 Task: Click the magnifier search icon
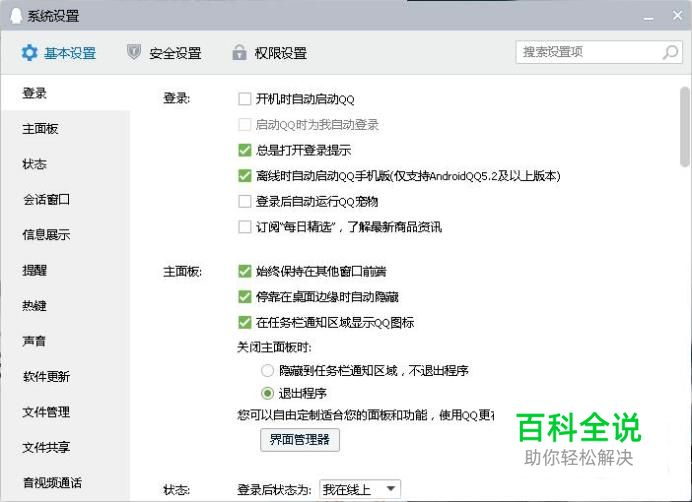(x=670, y=52)
